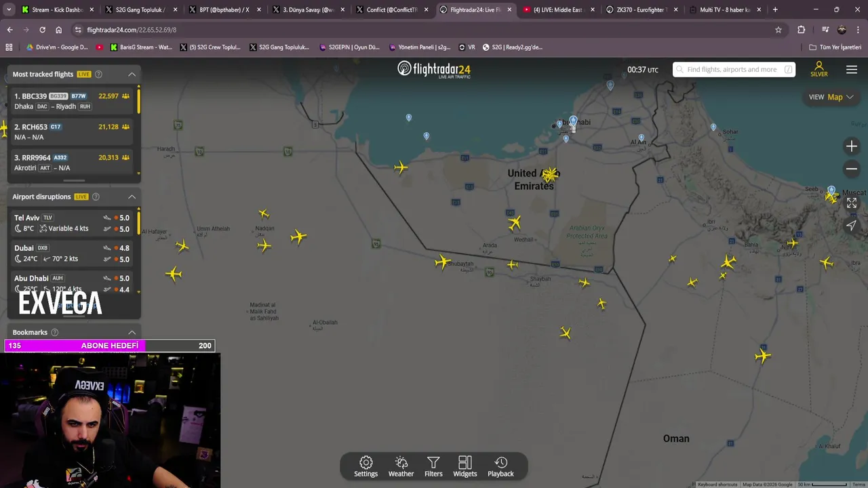Image resolution: width=868 pixels, height=488 pixels.
Task: Open flight Playback
Action: 500,466
